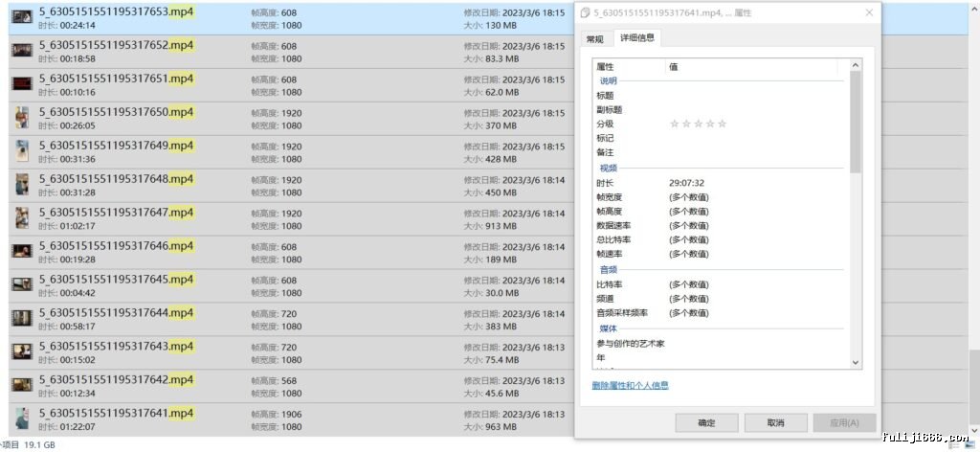Select thumbnail of file ending 317650.mp4
This screenshot has width=980, height=452.
point(22,118)
